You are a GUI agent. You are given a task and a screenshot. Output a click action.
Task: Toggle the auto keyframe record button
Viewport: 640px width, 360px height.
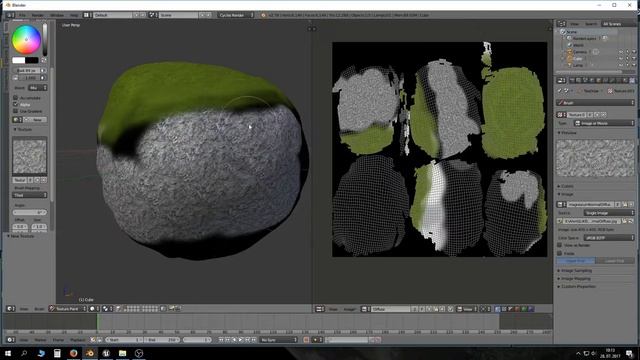click(x=306, y=340)
